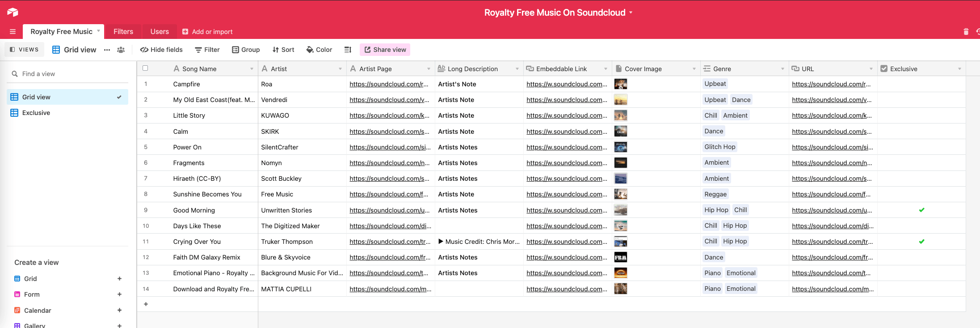Image resolution: width=980 pixels, height=328 pixels.
Task: Open Campfire artist page link
Action: 389,84
